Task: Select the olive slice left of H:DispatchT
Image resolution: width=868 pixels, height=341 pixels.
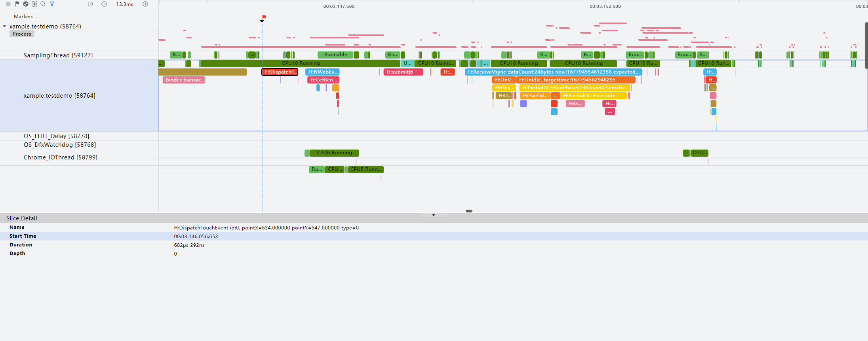Action: click(x=202, y=72)
